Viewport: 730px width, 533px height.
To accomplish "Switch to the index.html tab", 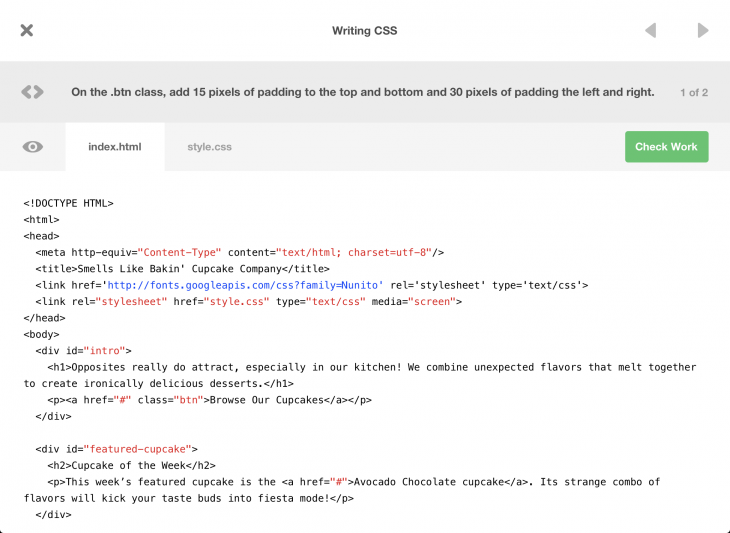I will [x=115, y=147].
